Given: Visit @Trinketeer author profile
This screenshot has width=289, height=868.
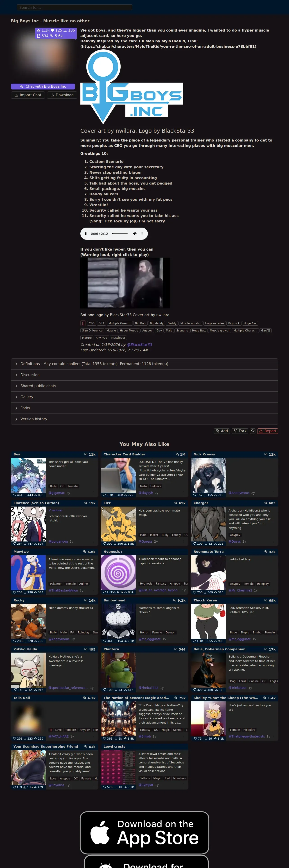Looking at the screenshot, I should tap(237, 688).
